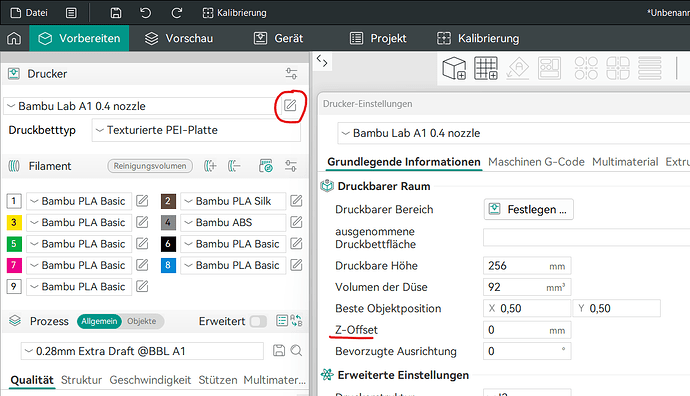The image size is (690, 396).
Task: Edit filament 5 preset
Action: tap(142, 244)
